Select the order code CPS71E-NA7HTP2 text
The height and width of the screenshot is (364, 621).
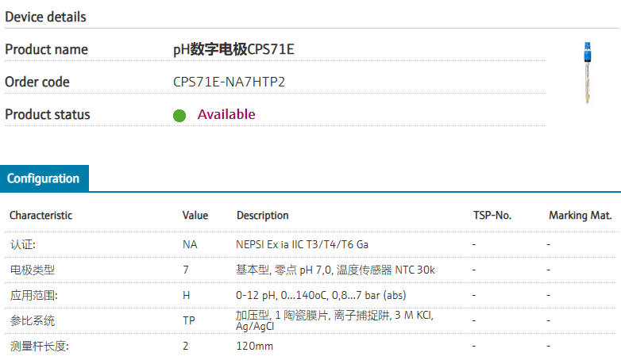[229, 82]
